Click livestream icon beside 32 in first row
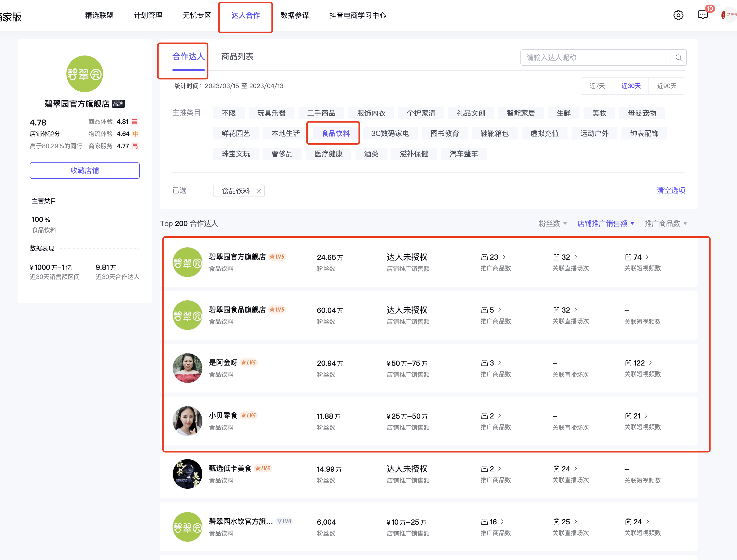Image resolution: width=737 pixels, height=560 pixels. pyautogui.click(x=556, y=257)
